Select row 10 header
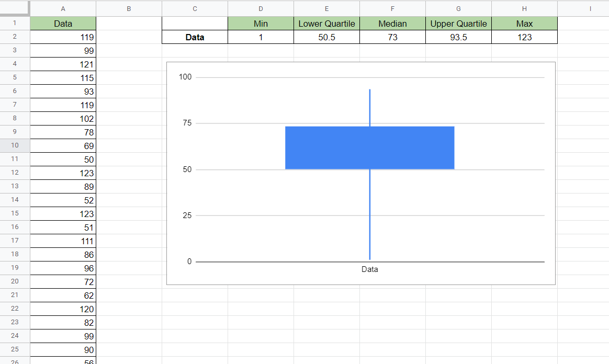The height and width of the screenshot is (364, 609). pyautogui.click(x=15, y=145)
